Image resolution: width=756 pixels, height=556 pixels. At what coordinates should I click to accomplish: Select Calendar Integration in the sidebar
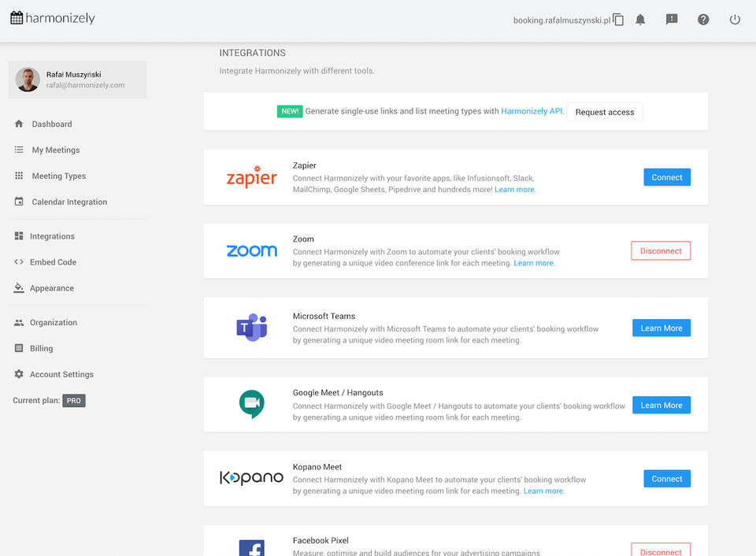click(69, 202)
